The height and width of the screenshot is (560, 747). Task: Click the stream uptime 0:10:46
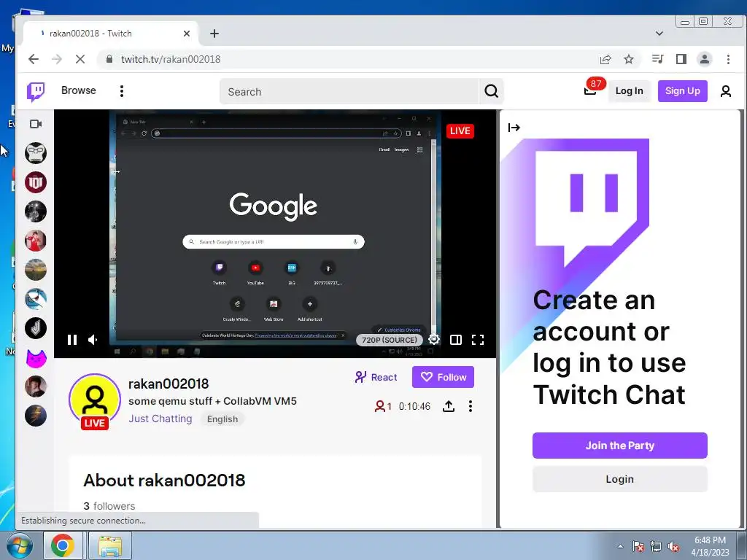(414, 406)
